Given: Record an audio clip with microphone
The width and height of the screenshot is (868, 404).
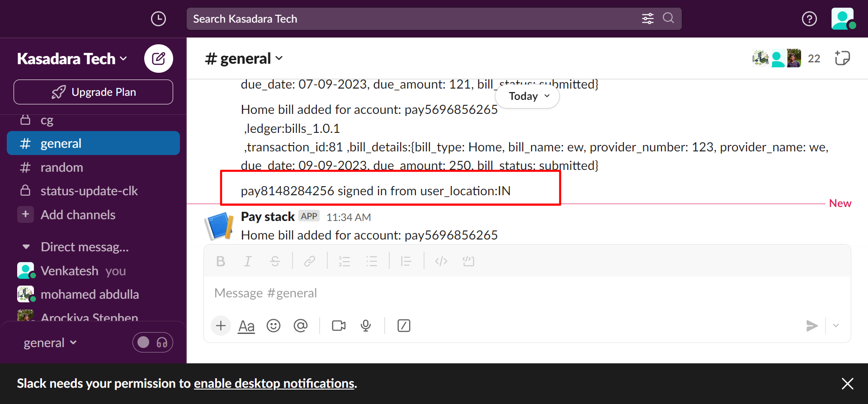Looking at the screenshot, I should 366,326.
